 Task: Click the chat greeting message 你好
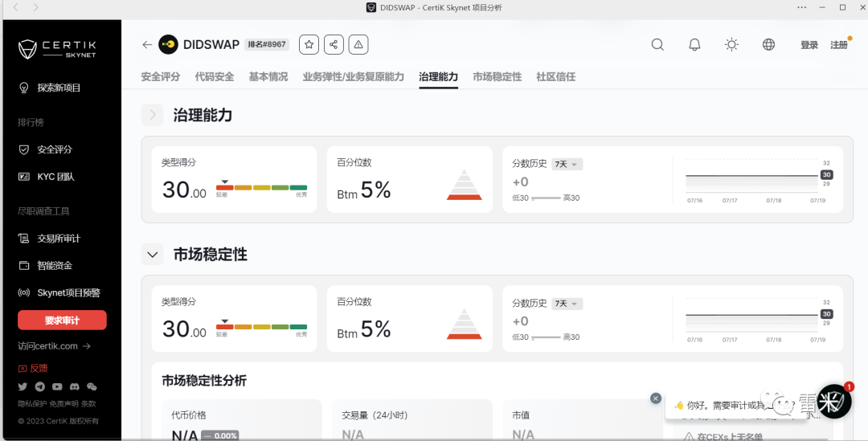coord(736,406)
